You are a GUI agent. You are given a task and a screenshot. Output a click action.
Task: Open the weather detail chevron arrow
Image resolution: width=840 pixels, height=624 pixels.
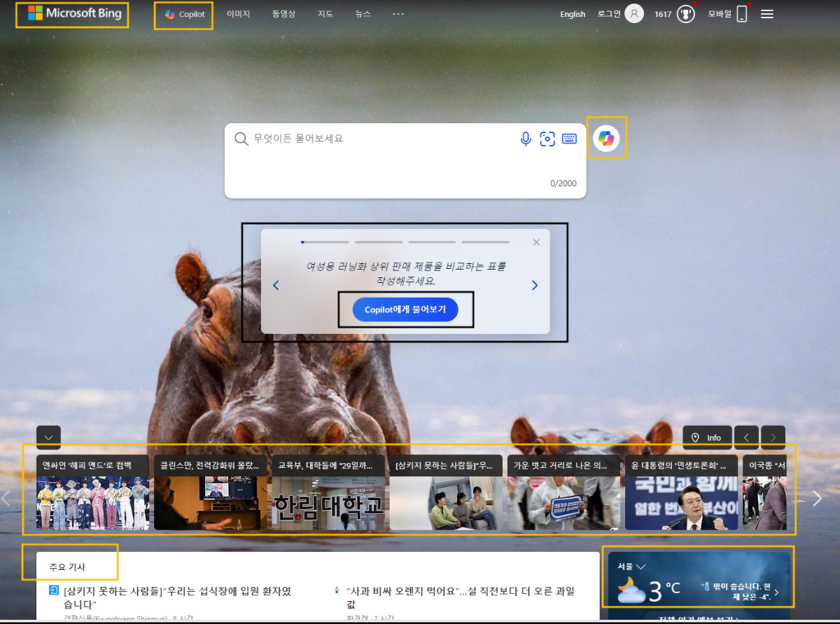776,592
